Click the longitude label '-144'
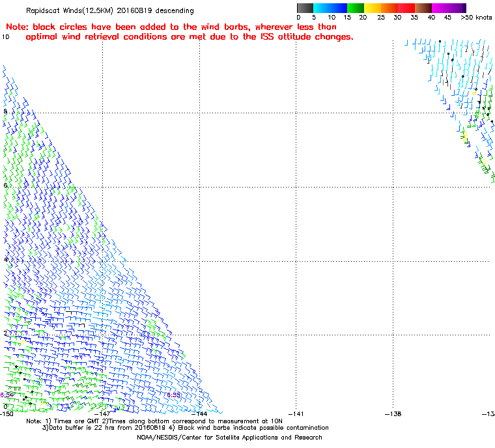 (x=199, y=413)
